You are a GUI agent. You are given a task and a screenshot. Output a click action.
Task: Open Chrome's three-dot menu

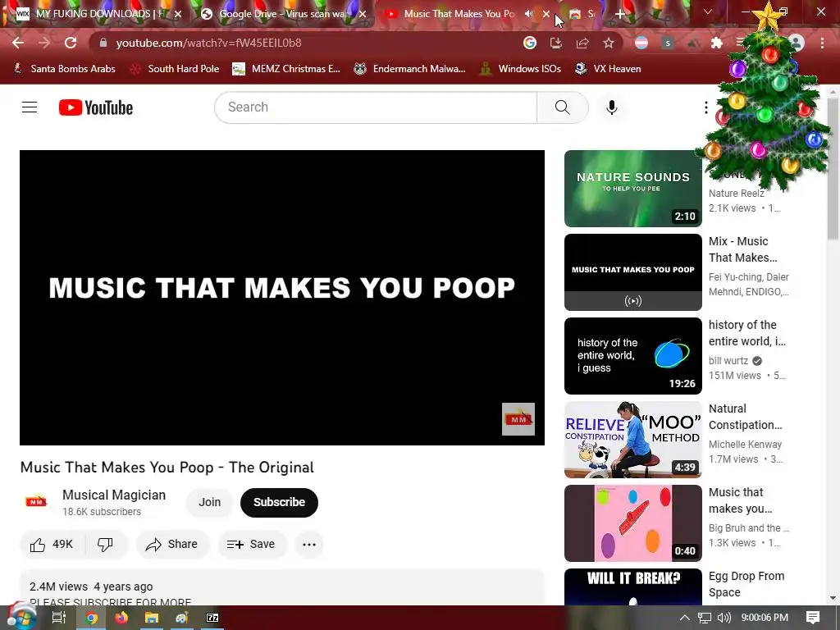(822, 43)
